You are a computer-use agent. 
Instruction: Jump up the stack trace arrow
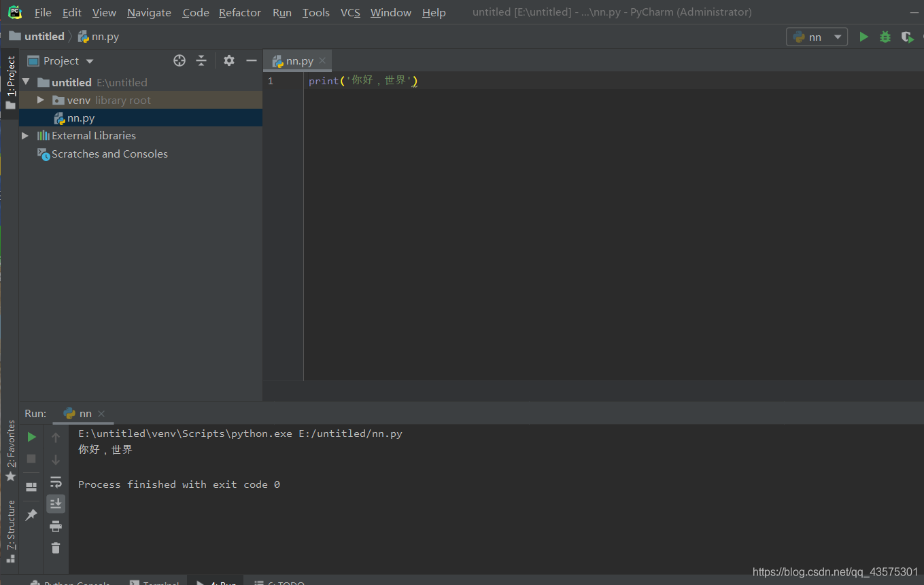tap(56, 438)
